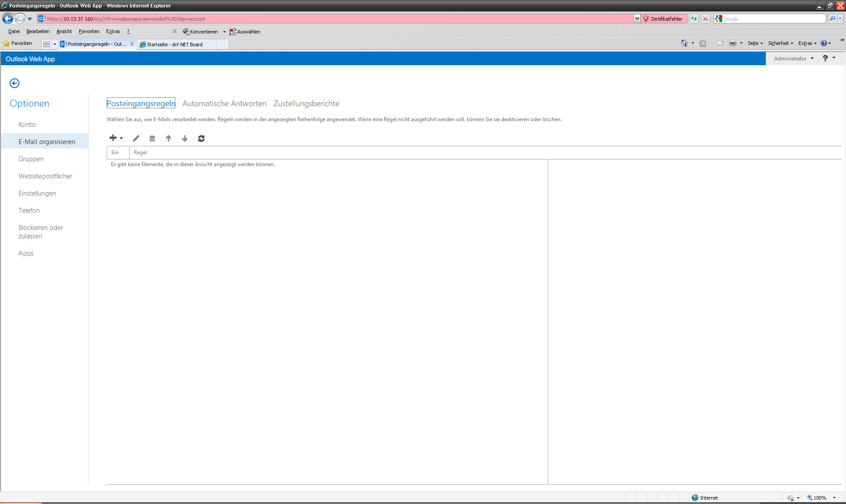The height and width of the screenshot is (504, 846).
Task: Click the edit rule pencil icon
Action: pos(136,138)
